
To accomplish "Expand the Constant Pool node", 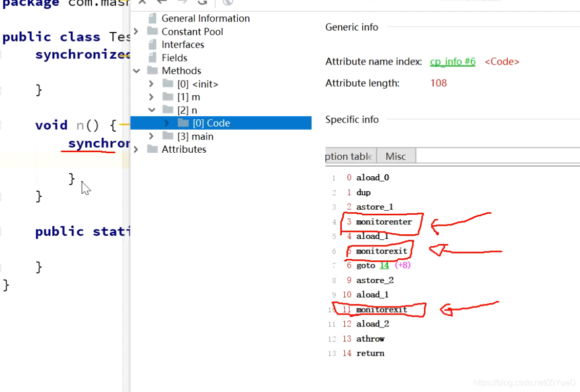I will [136, 31].
